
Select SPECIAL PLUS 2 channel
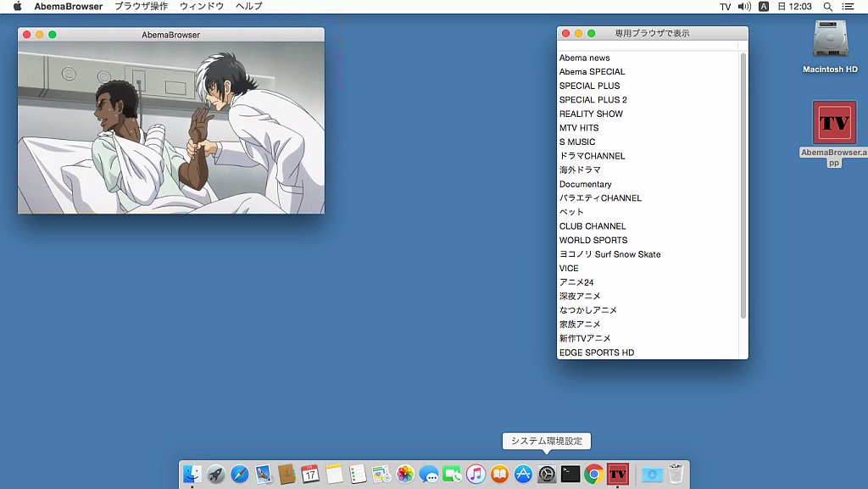point(648,99)
